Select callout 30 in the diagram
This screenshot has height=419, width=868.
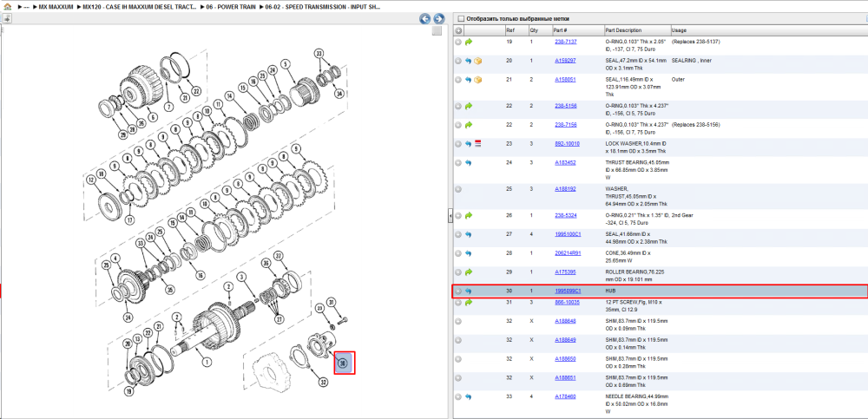tap(343, 363)
